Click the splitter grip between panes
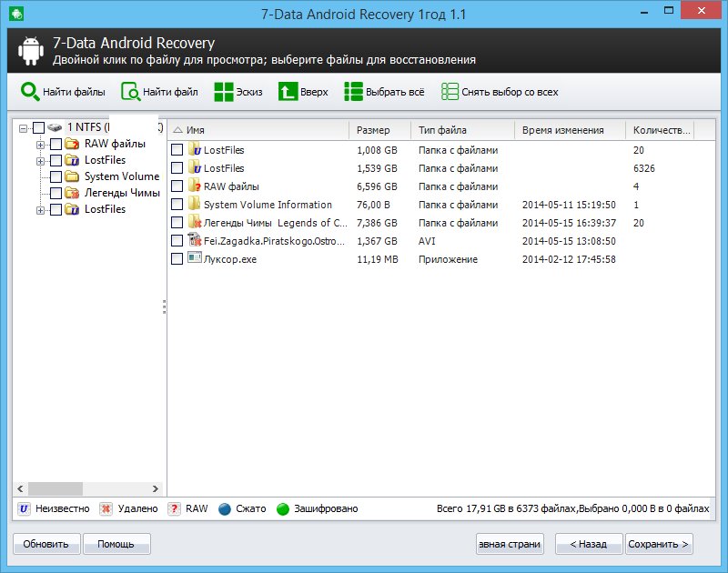 pyautogui.click(x=165, y=307)
